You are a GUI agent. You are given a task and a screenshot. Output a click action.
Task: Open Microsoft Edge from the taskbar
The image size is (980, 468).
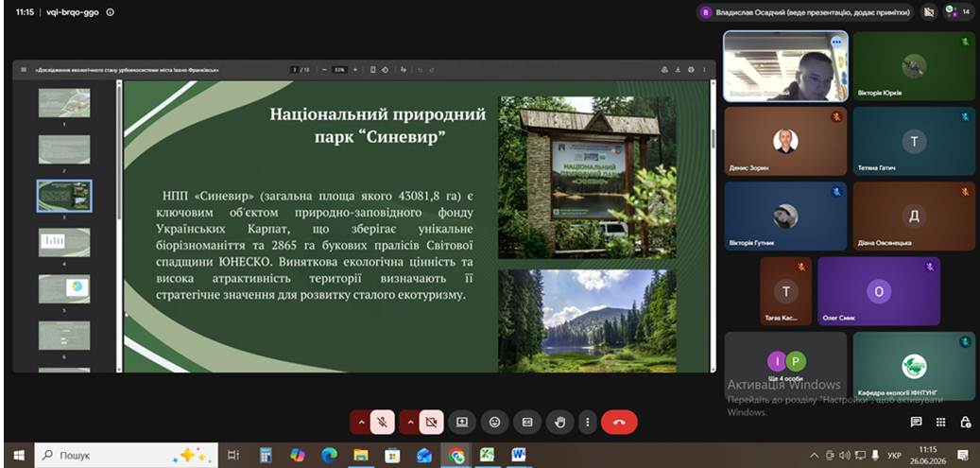[329, 455]
